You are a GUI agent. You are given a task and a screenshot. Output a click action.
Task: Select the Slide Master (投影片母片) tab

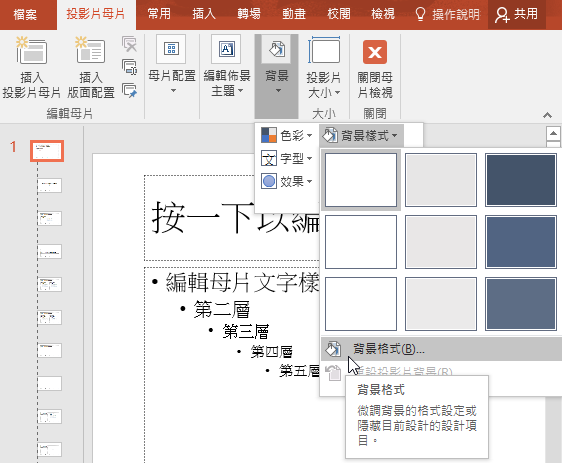96,15
